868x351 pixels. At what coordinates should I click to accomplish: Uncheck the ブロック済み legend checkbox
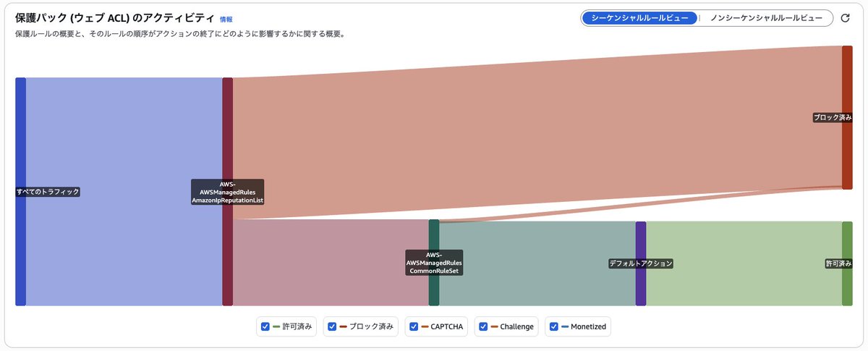[x=332, y=326]
